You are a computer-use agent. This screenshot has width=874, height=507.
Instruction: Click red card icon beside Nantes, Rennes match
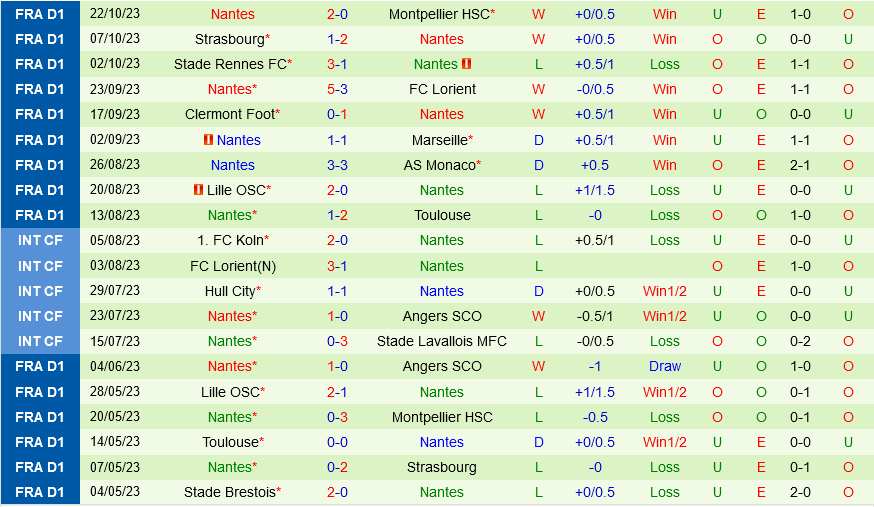click(466, 64)
